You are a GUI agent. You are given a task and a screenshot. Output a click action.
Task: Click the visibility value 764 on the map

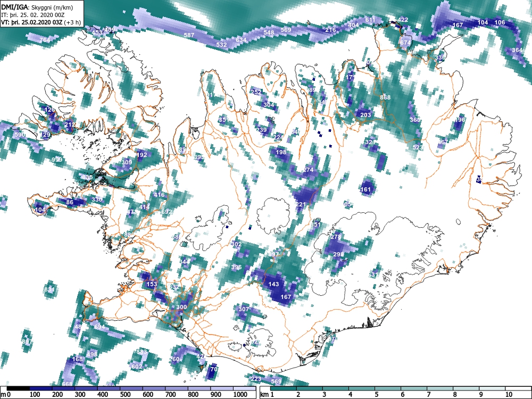coord(45,40)
